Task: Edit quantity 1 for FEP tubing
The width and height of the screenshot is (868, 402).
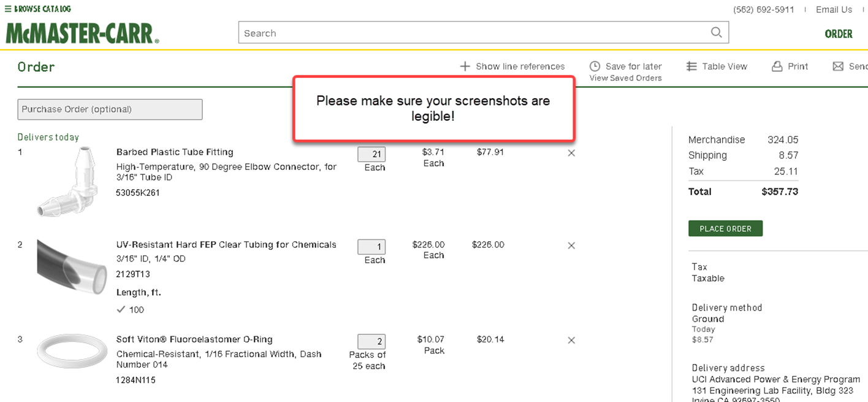Action: coord(371,247)
